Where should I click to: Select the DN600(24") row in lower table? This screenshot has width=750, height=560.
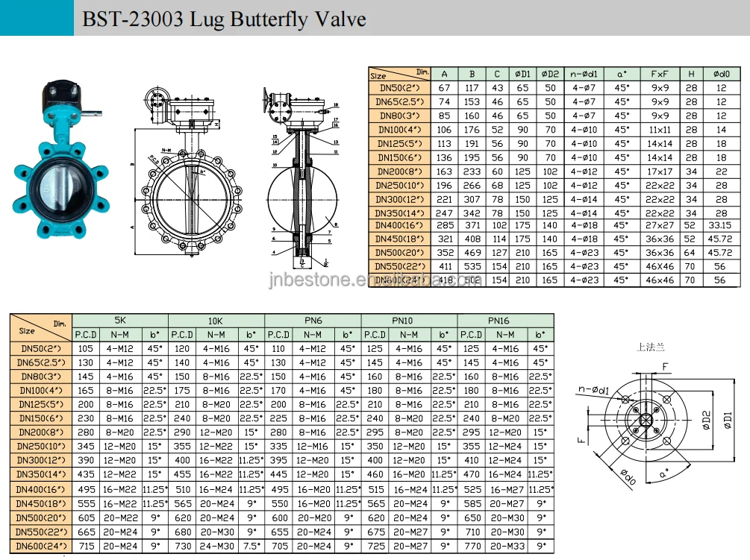tap(41, 545)
